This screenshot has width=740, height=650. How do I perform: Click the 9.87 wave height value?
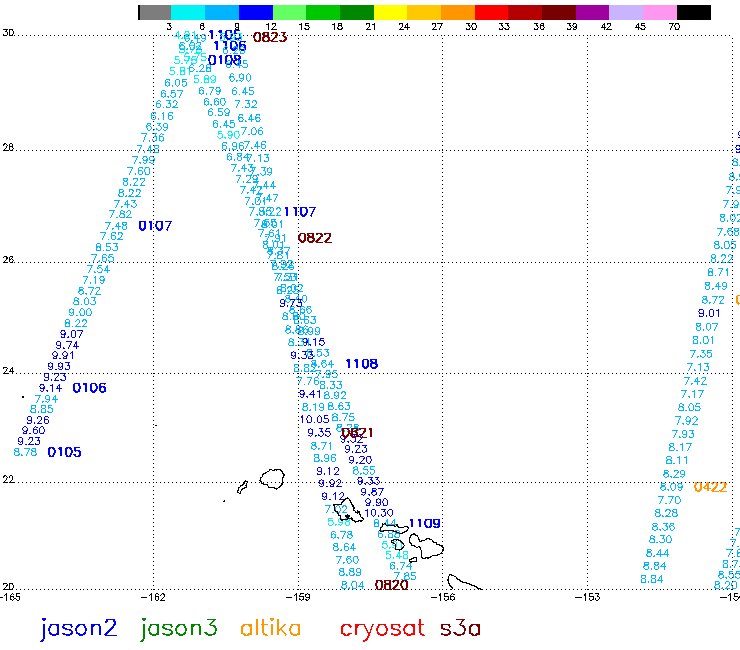tap(372, 492)
